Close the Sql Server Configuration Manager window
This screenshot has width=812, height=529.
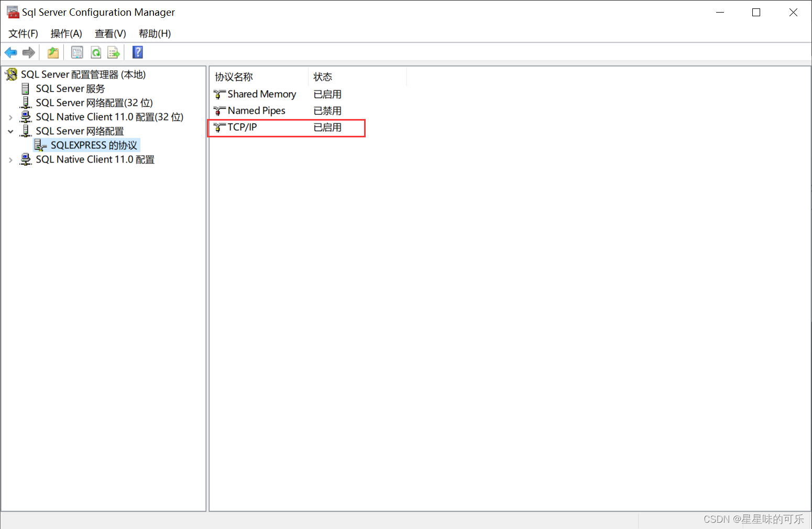[793, 12]
